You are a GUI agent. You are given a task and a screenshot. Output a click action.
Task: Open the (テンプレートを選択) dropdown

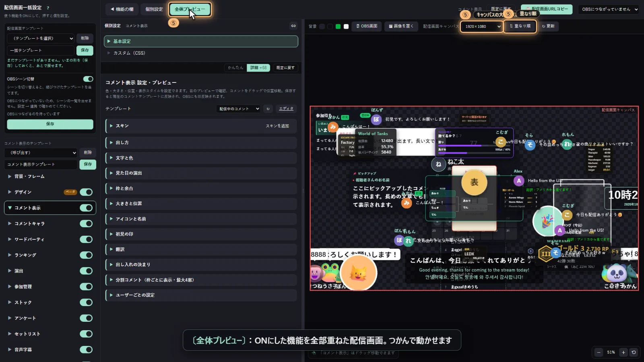pos(41,38)
